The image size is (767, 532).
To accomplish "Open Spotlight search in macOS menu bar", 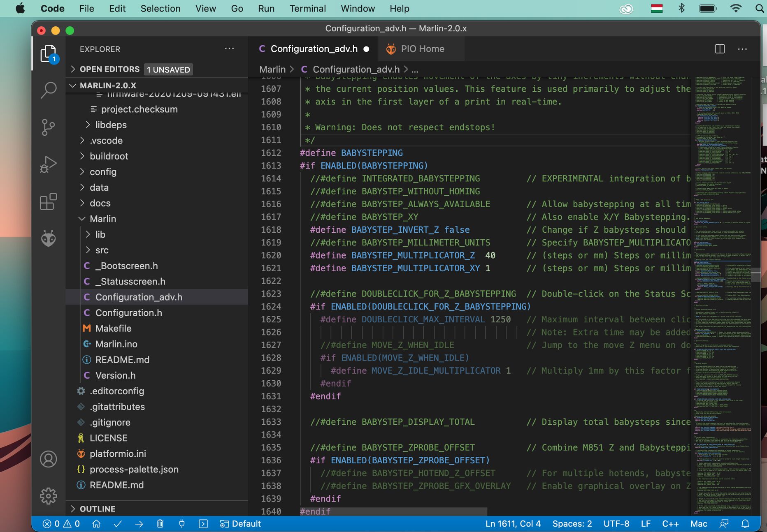I will (759, 8).
